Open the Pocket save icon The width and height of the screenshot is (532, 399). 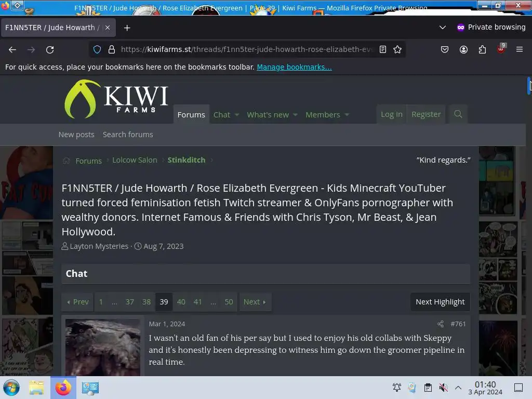[445, 49]
